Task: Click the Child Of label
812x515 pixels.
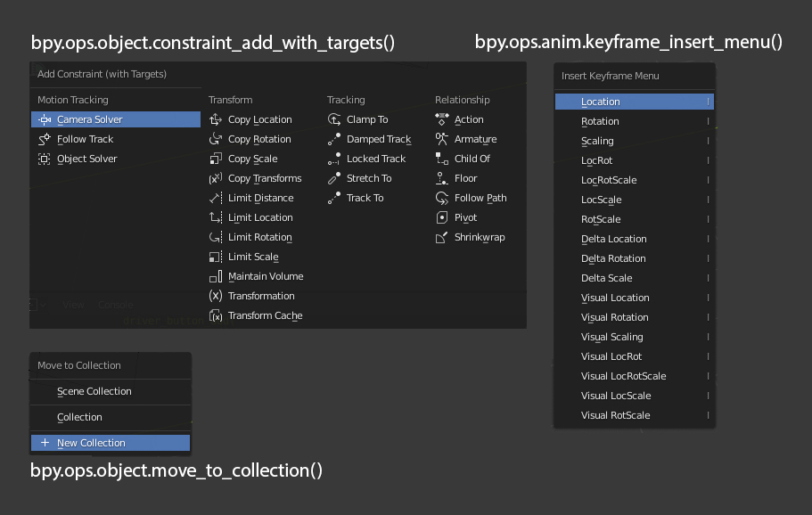Action: tap(472, 159)
